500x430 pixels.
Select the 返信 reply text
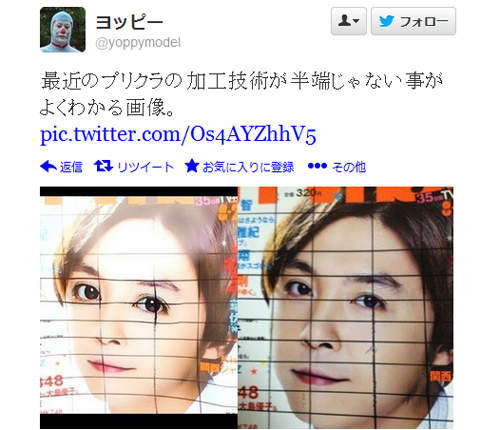(71, 167)
